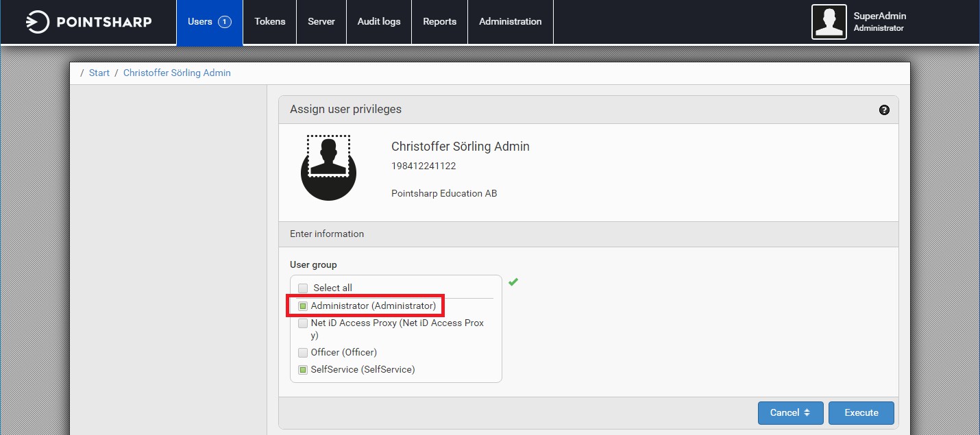
Task: Go to the Reports tab
Action: pos(439,22)
